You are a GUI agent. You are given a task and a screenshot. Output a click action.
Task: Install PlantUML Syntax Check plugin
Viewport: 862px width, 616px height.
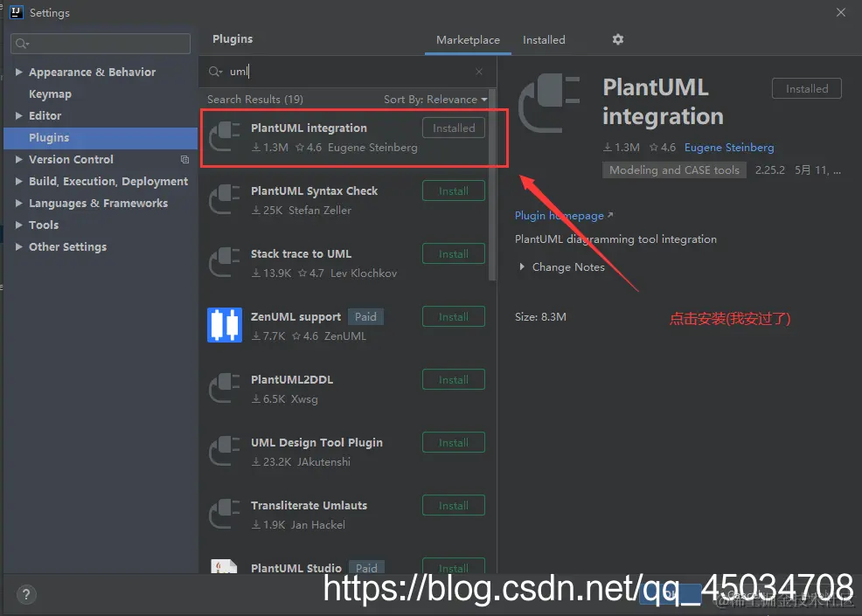[454, 191]
